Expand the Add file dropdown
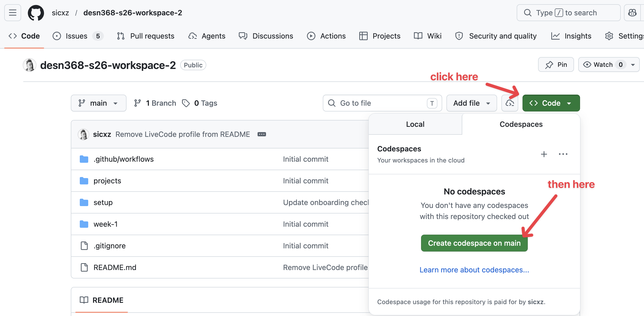This screenshot has width=644, height=316. click(472, 103)
